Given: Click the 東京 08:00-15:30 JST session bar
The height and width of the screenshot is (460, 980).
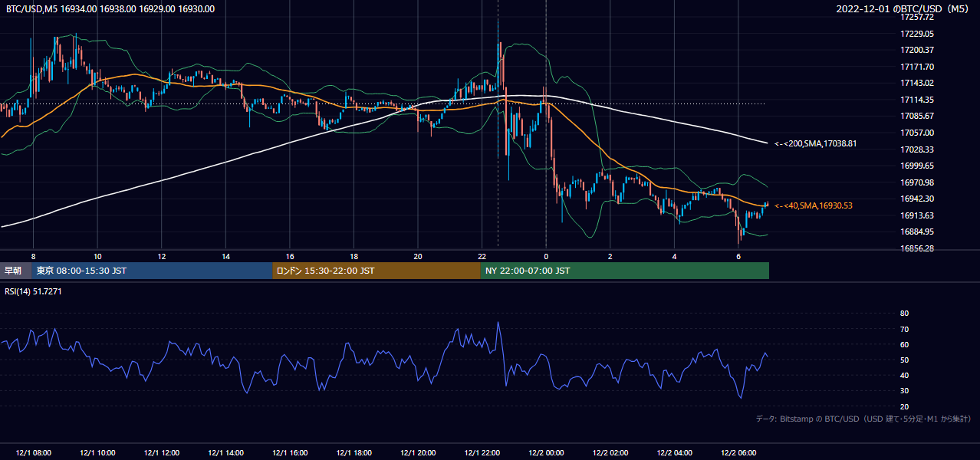Looking at the screenshot, I should click(153, 271).
